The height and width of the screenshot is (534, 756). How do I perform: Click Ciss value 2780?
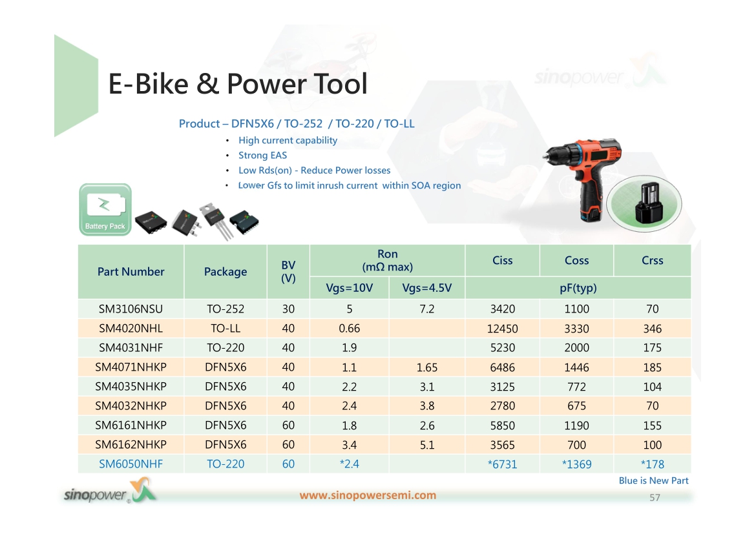pos(503,406)
